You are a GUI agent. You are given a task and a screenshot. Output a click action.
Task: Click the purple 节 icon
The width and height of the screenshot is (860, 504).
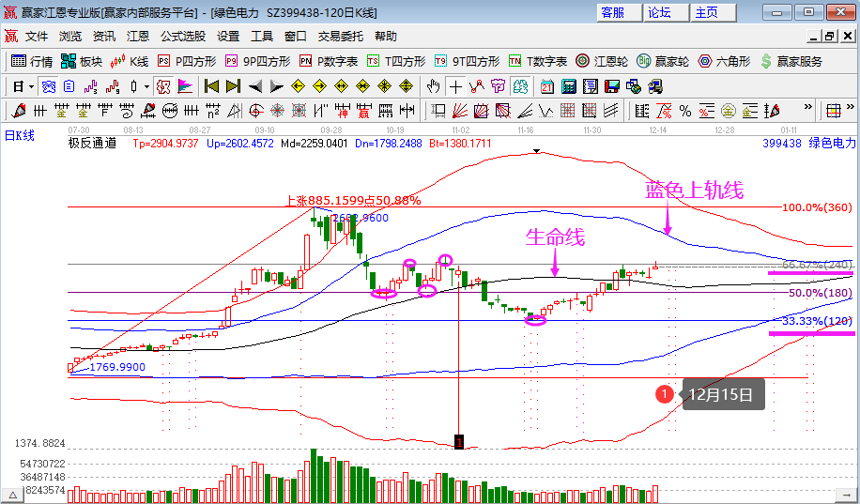[x=498, y=86]
